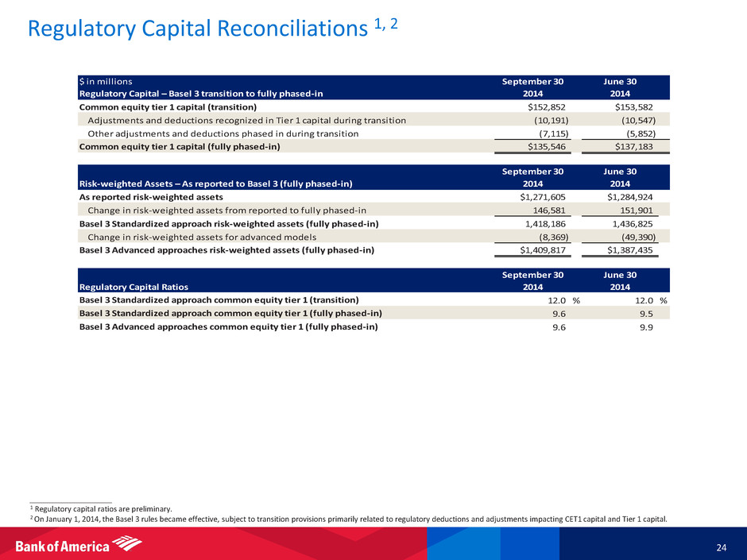The width and height of the screenshot is (747, 560).
Task: Select the 'Common equity tier 1 capital (transition)' row
Action: [x=167, y=106]
